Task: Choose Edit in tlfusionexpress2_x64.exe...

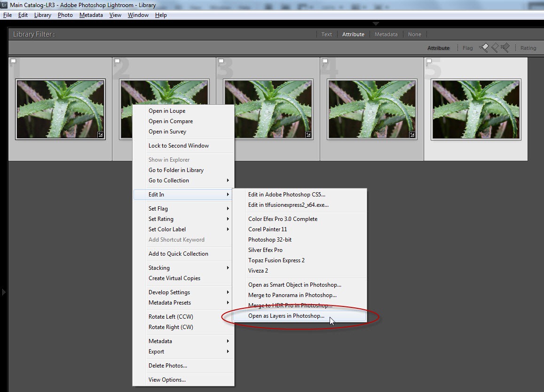Action: coord(300,205)
